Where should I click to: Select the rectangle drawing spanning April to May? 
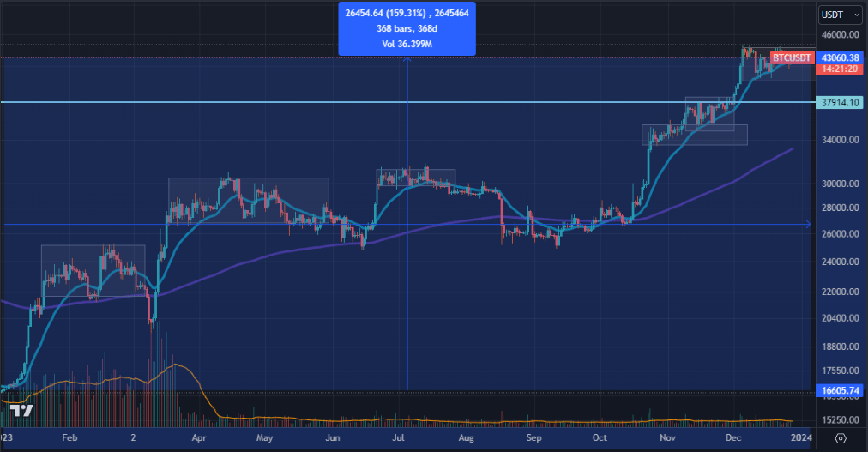[249, 201]
